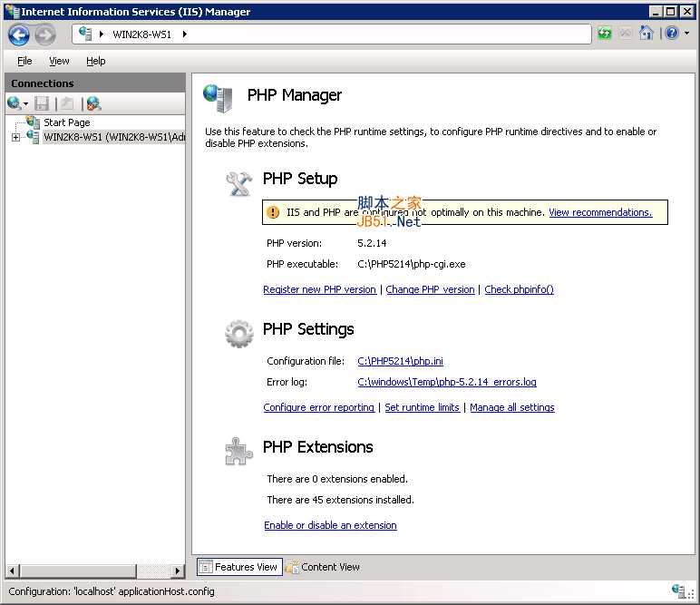Open View recommendations link

click(x=600, y=212)
